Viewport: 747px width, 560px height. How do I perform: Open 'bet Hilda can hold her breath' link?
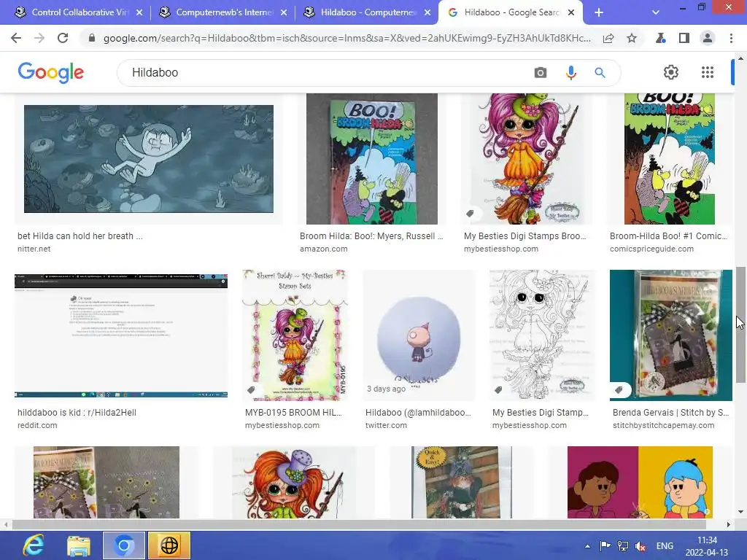(80, 236)
